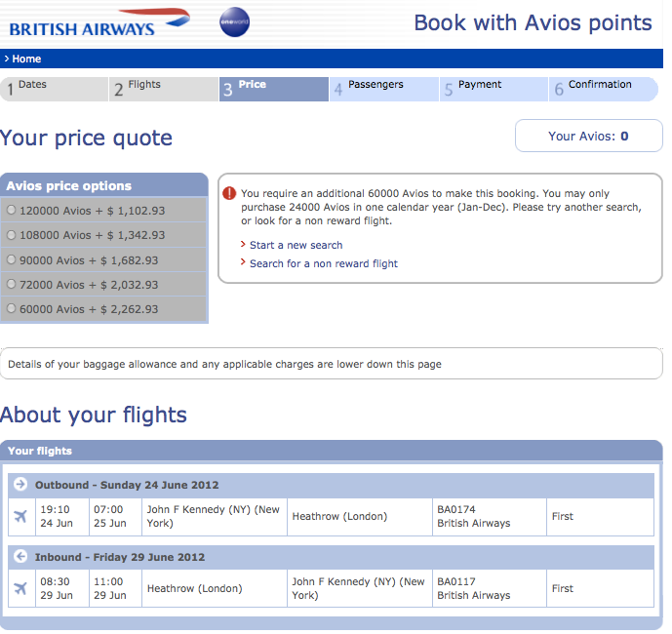Click the red error exclamation icon

point(229,193)
